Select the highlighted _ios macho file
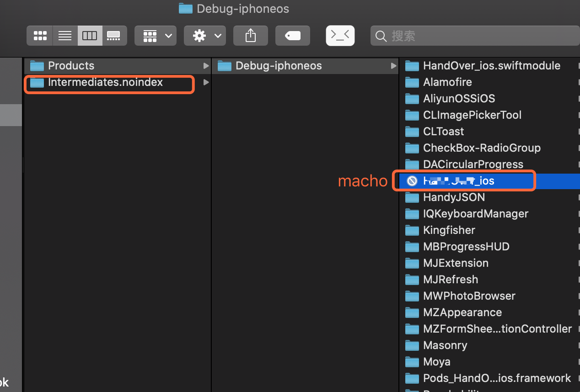 click(489, 181)
